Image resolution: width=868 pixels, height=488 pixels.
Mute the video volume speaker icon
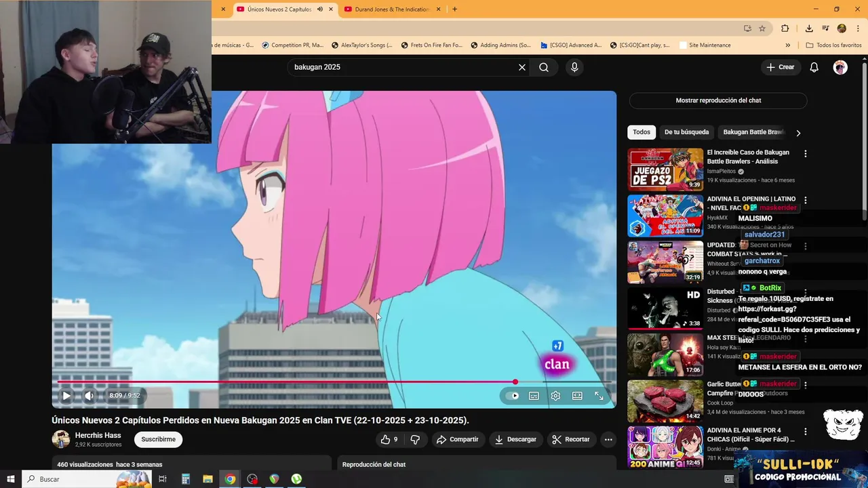coord(89,396)
